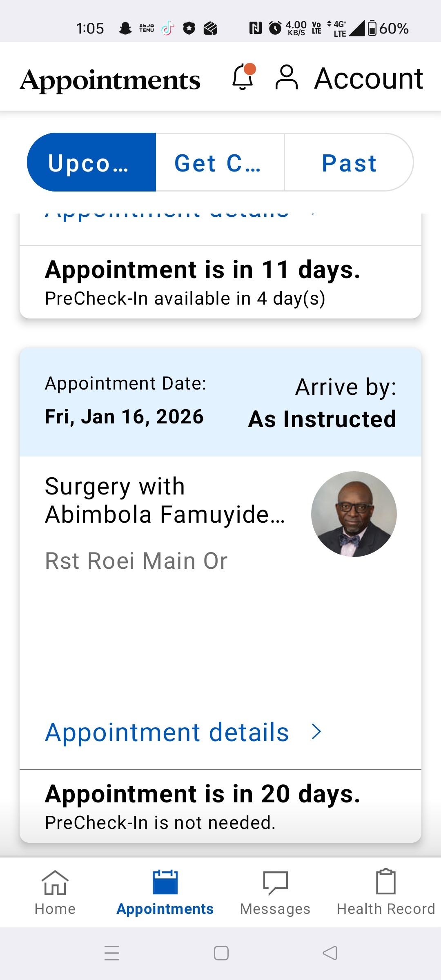Tap Surgery with Abimbola Famuyide title

tap(165, 500)
